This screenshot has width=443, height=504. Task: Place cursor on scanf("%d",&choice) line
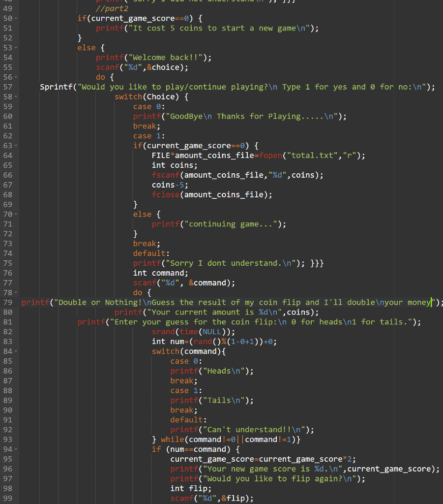142,67
